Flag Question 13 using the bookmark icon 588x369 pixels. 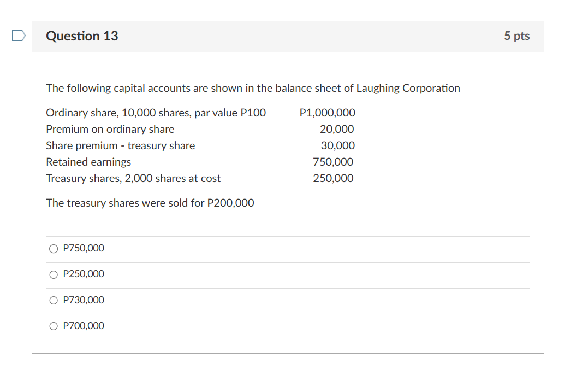point(19,36)
